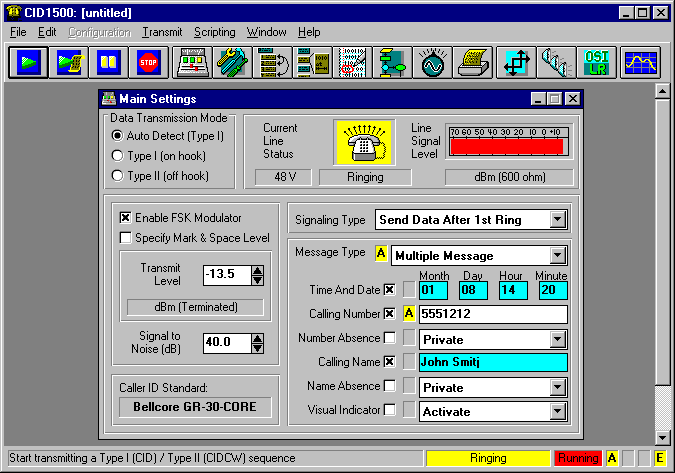The image size is (675, 473).
Task: Open the wrench settings toolbar icon
Action: tap(232, 63)
